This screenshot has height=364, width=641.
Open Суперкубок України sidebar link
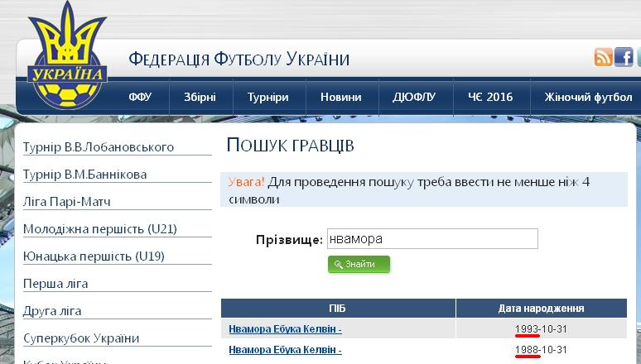[x=81, y=338]
